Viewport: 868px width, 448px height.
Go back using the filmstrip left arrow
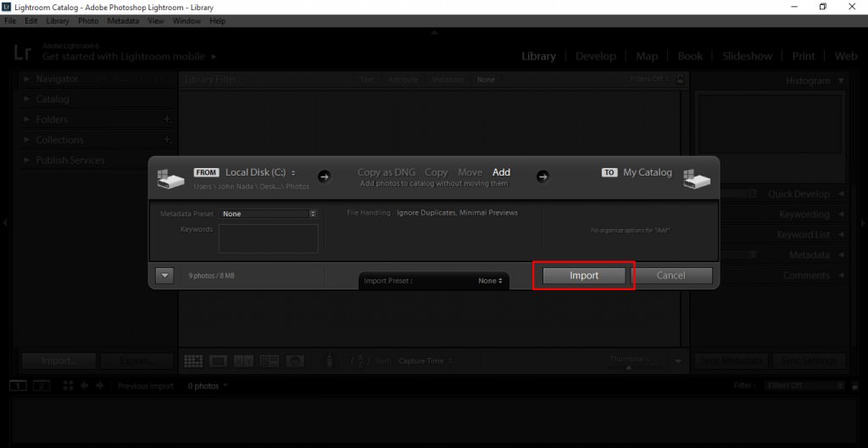pyautogui.click(x=85, y=386)
